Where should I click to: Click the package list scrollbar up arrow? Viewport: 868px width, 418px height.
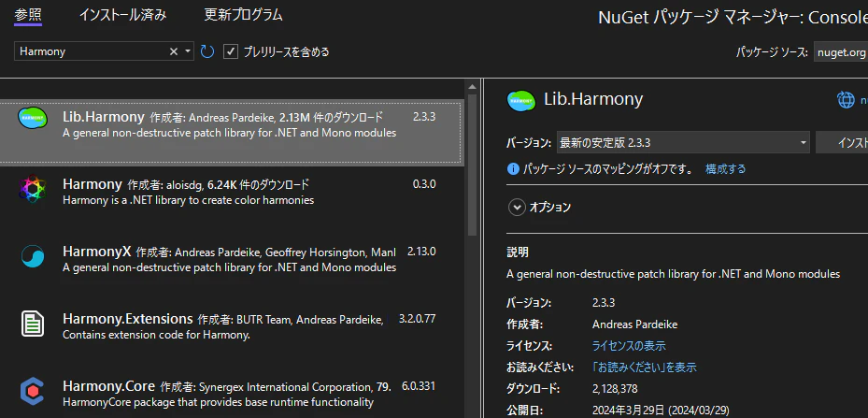pos(472,87)
